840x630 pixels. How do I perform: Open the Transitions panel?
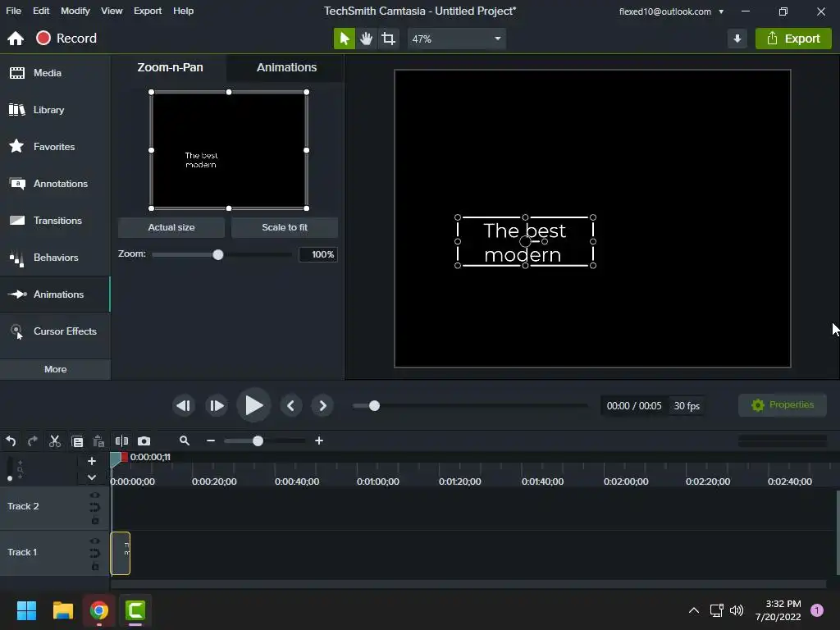pyautogui.click(x=55, y=221)
